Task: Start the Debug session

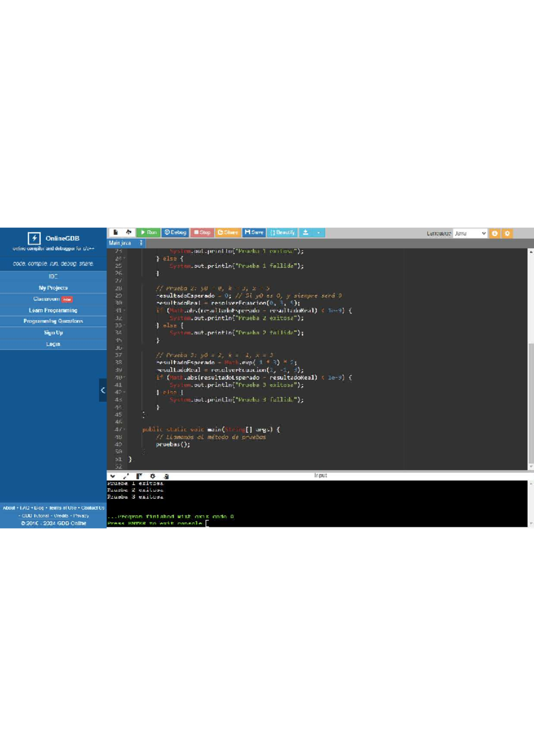Action: tap(175, 232)
